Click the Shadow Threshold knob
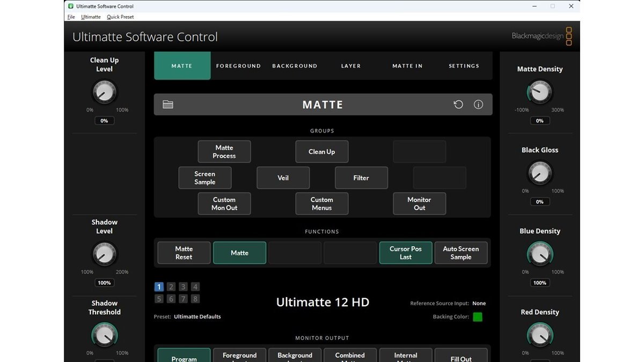Image resolution: width=644 pixels, height=362 pixels. pos(104,335)
